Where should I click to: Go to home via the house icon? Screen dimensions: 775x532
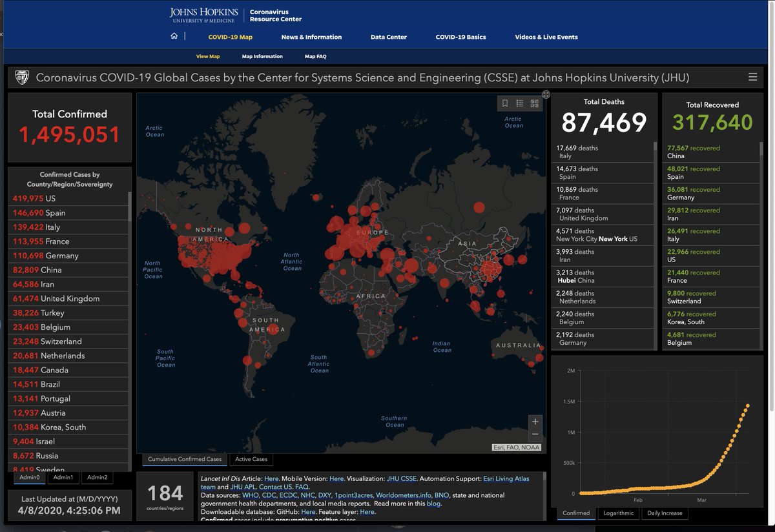point(174,37)
